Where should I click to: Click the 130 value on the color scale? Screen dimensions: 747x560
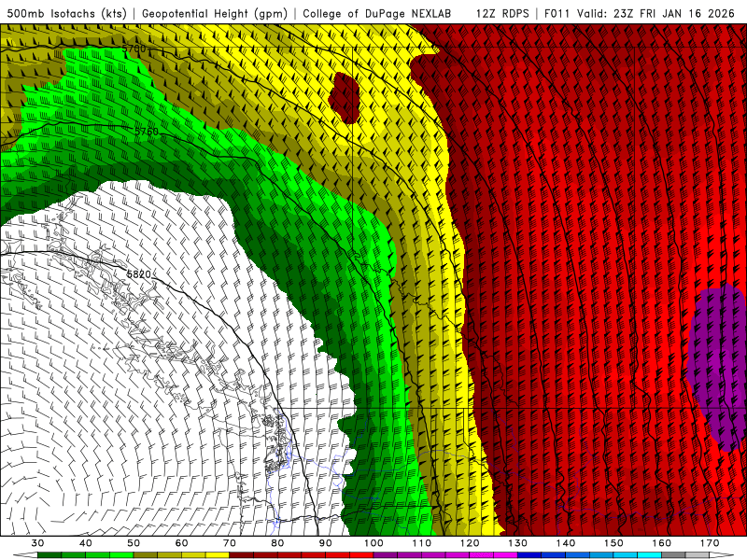(517, 543)
